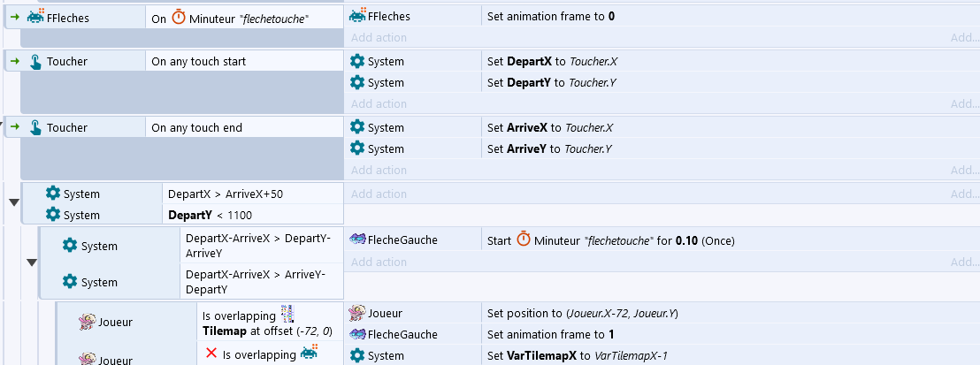Click Add action under Set ArriveY action

coord(379,170)
